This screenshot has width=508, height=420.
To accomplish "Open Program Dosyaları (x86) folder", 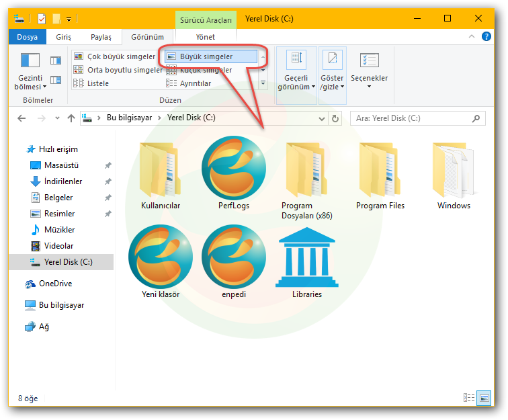I will pyautogui.click(x=307, y=169).
